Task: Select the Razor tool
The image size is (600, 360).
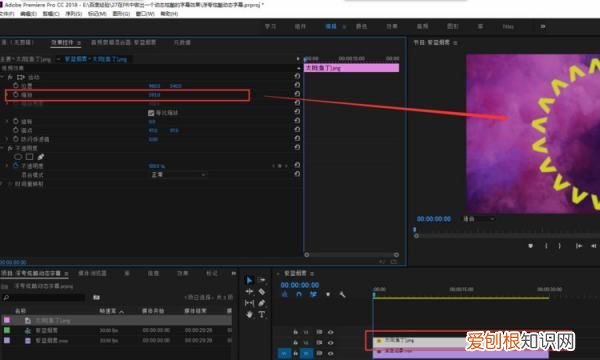Action: 262,292
